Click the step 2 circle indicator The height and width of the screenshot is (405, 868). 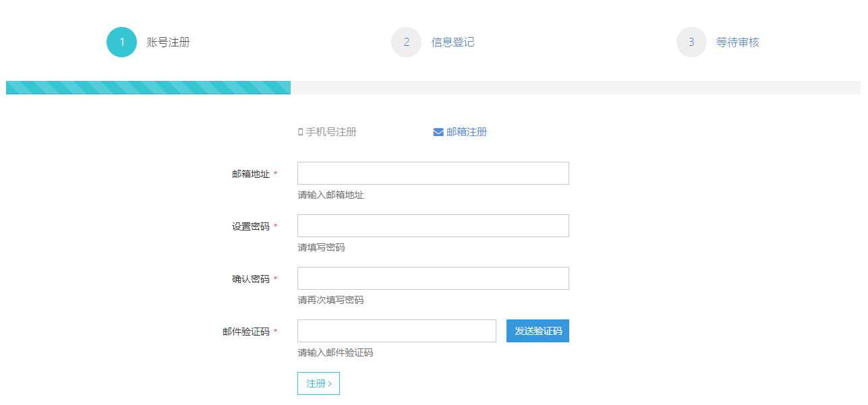(x=406, y=42)
